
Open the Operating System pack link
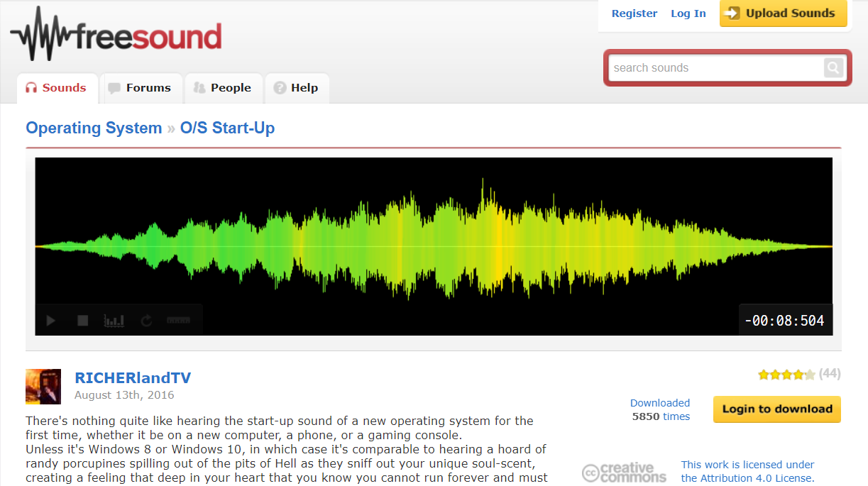(x=94, y=128)
